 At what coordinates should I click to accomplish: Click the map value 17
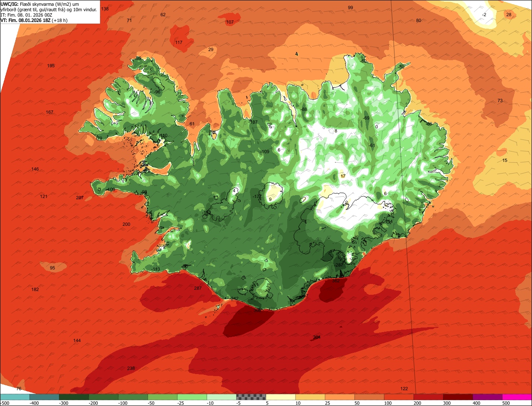point(343,176)
